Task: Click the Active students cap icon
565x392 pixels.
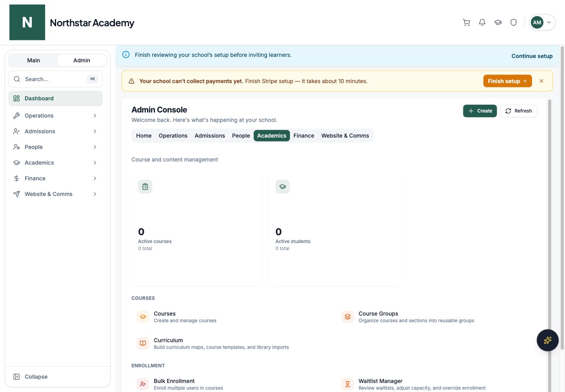Action: 282,187
